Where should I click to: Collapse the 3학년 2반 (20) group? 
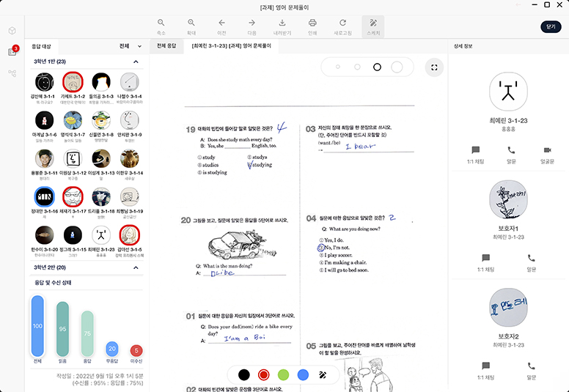tap(136, 267)
